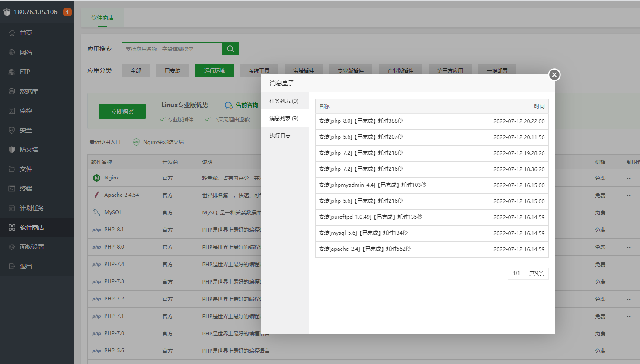640x364 pixels.
Task: Open the 执行日志 tab
Action: (x=285, y=135)
